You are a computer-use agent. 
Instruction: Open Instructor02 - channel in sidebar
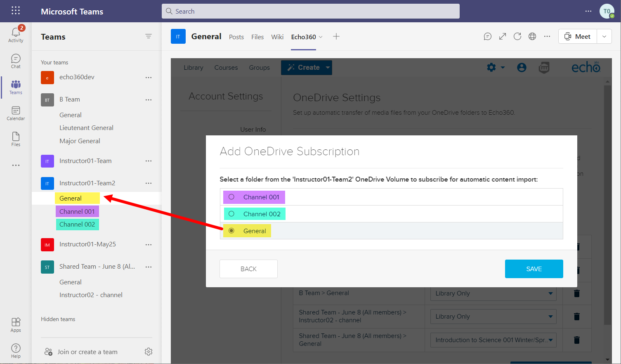point(91,295)
